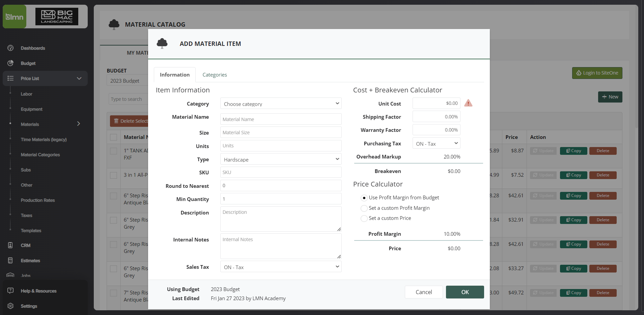Screen dimensions: 644x315
Task: Expand the Materials submenu arrow
Action: (x=79, y=124)
